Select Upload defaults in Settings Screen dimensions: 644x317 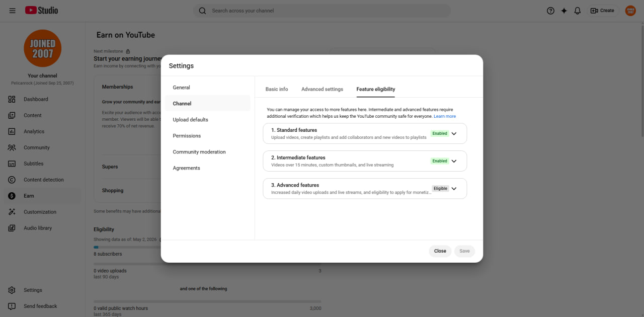tap(207, 120)
